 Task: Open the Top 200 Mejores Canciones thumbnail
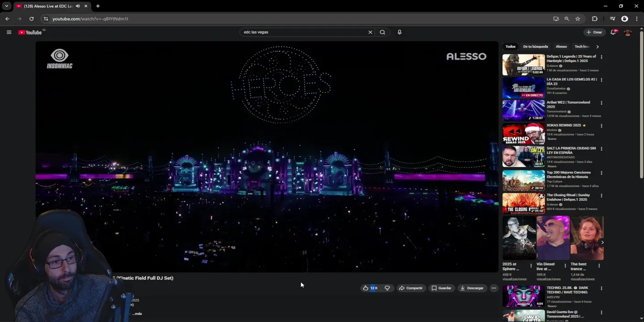524,180
